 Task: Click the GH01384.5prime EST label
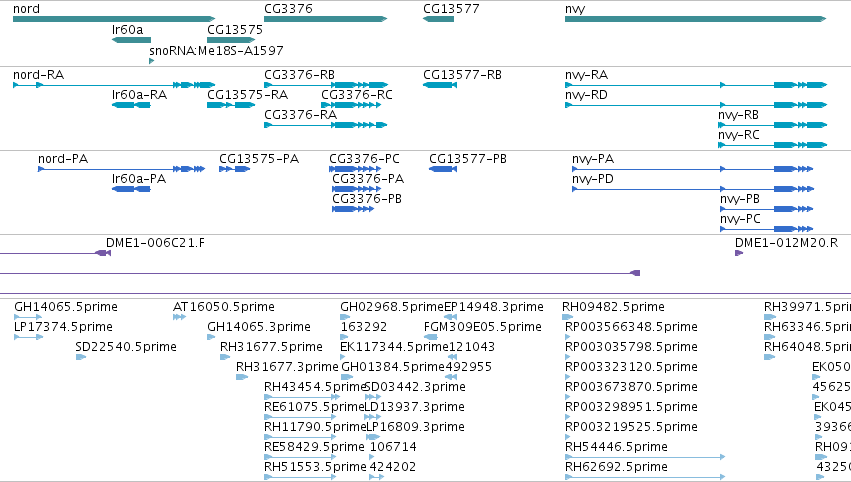(x=393, y=367)
